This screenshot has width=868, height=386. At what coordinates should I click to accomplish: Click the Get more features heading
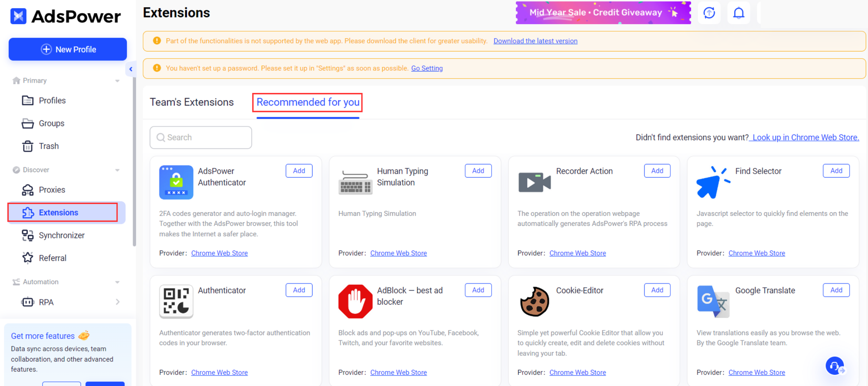click(x=43, y=336)
